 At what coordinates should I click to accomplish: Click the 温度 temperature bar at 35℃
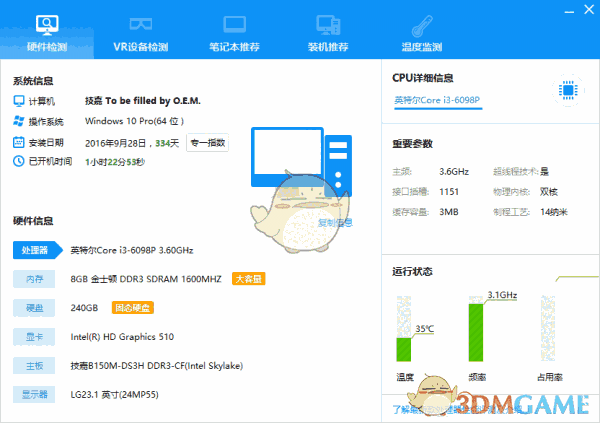click(404, 328)
